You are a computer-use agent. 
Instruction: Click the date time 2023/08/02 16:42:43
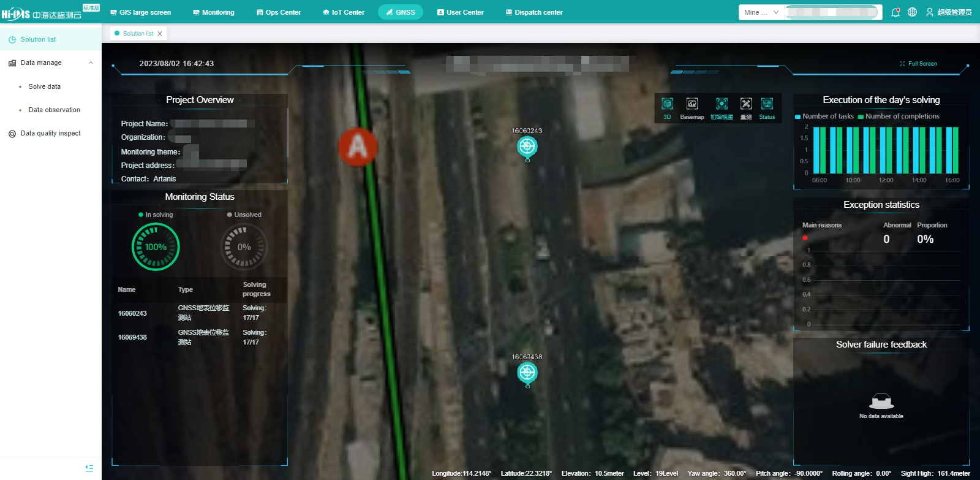(176, 64)
